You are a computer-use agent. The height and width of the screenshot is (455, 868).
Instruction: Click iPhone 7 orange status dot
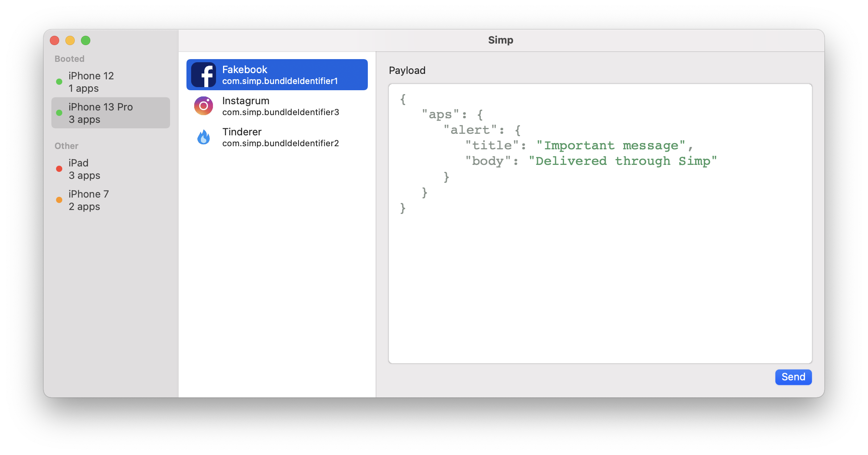(59, 200)
